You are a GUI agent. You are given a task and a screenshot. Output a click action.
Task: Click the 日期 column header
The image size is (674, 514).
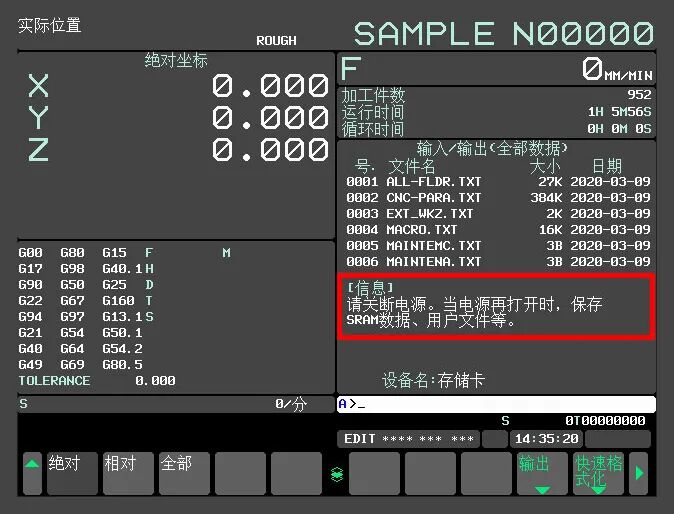click(x=607, y=166)
